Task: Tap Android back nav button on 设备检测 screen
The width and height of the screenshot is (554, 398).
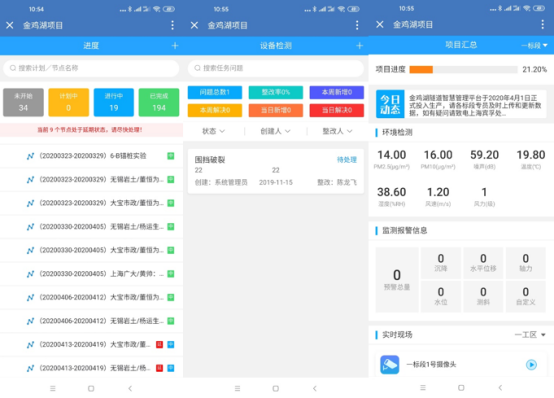Action: [315, 388]
